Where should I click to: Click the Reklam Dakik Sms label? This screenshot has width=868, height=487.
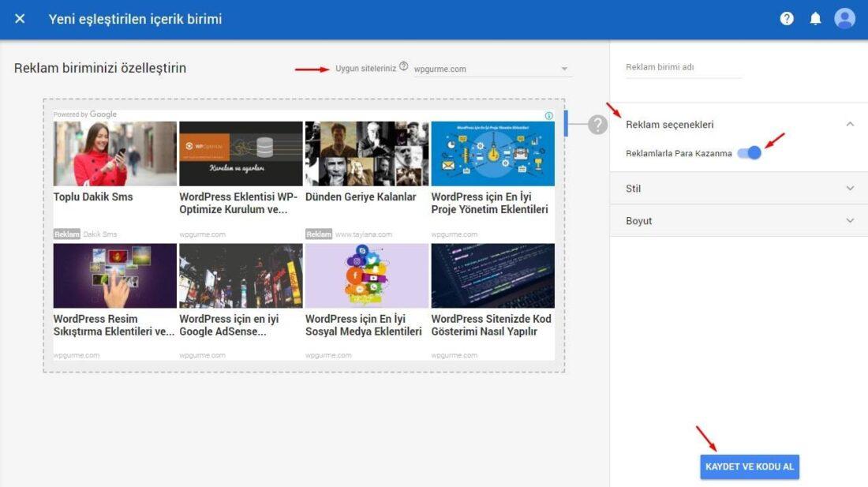(85, 234)
